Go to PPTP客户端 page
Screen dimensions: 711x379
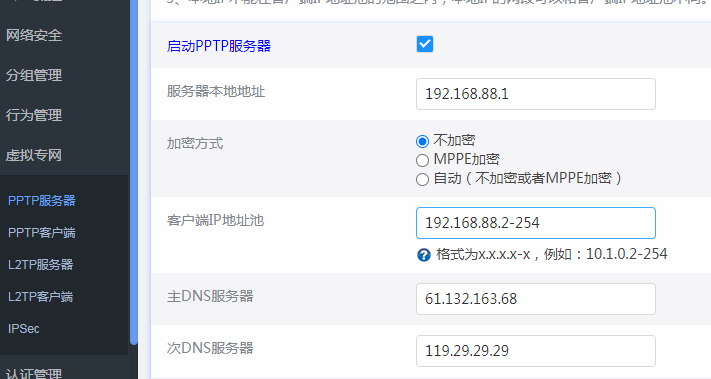click(x=42, y=233)
